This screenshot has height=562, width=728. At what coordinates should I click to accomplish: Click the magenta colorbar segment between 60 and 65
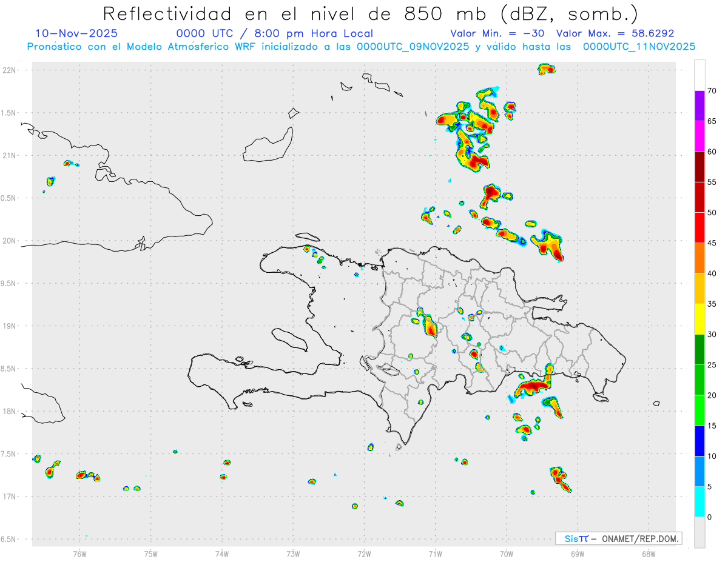pyautogui.click(x=699, y=136)
